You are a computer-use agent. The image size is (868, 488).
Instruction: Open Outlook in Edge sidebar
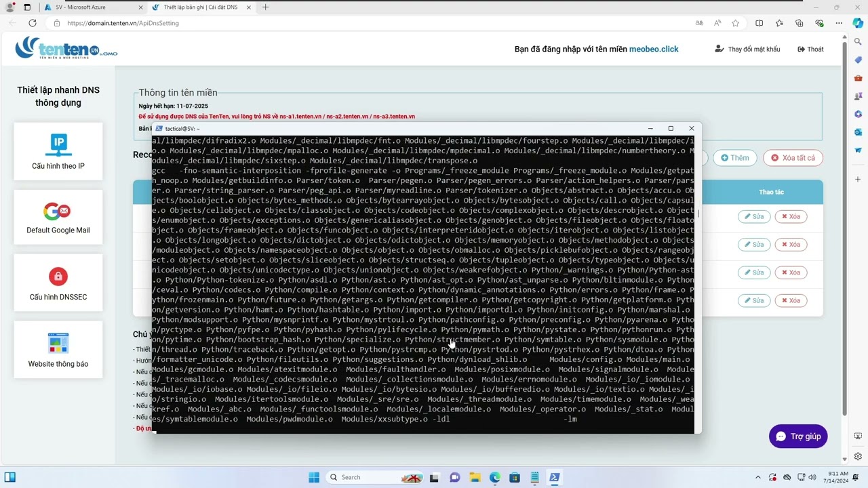pos(858,132)
